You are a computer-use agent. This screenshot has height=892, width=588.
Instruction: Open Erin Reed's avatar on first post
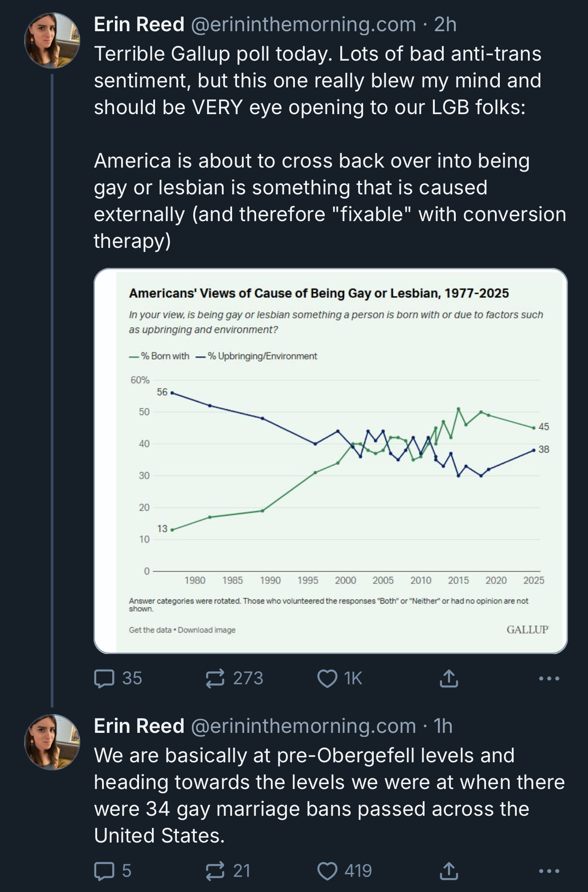[52, 41]
